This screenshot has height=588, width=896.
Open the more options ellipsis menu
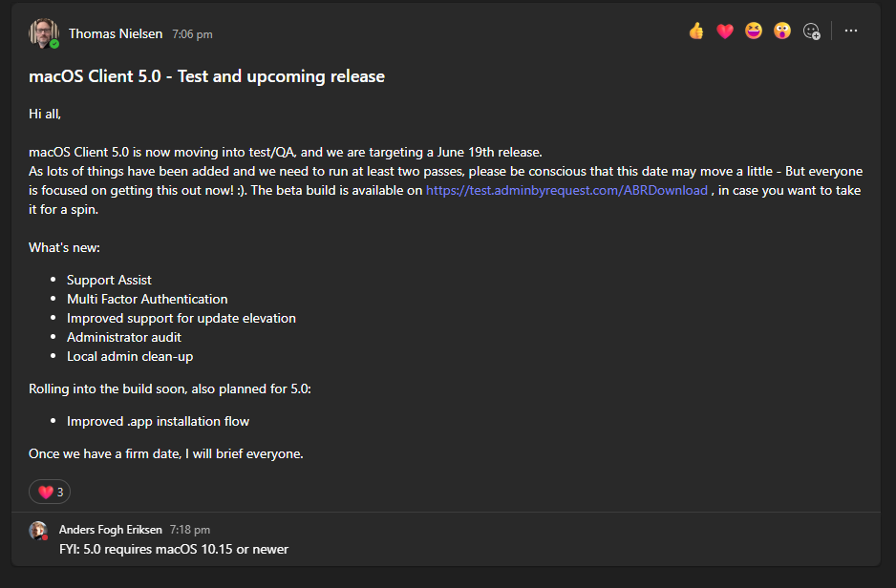click(851, 31)
